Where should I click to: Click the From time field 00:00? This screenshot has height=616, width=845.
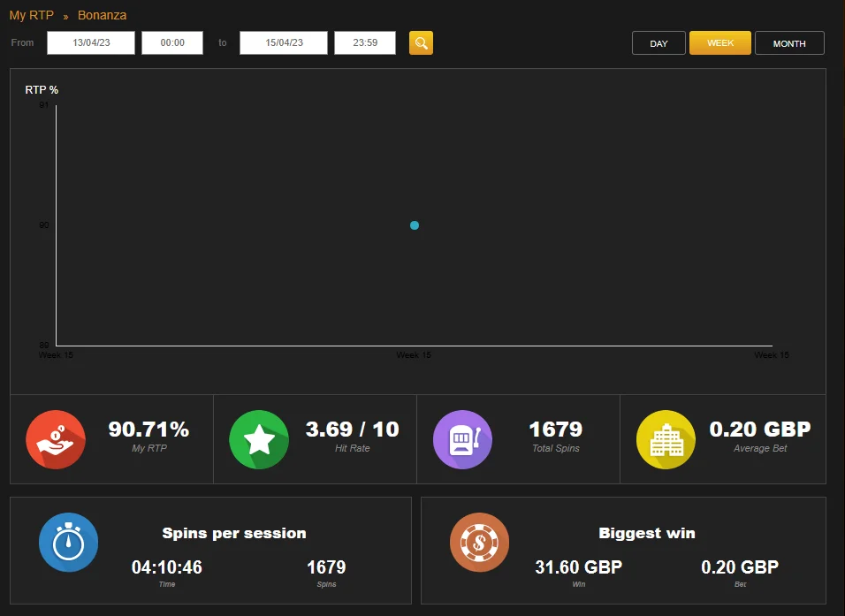click(x=172, y=42)
